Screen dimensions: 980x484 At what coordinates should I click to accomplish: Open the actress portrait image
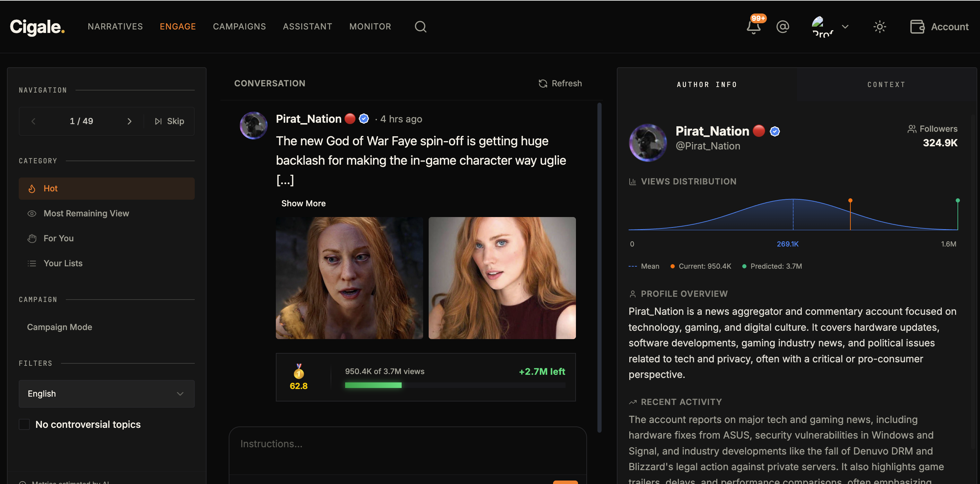point(502,278)
